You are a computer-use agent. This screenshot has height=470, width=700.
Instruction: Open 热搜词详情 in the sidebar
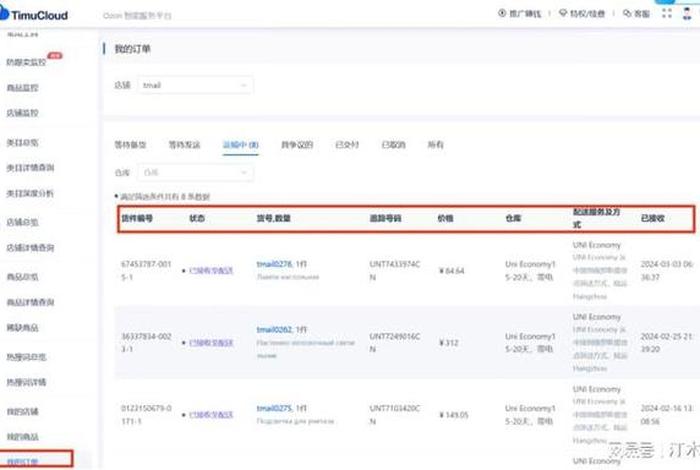coord(26,382)
